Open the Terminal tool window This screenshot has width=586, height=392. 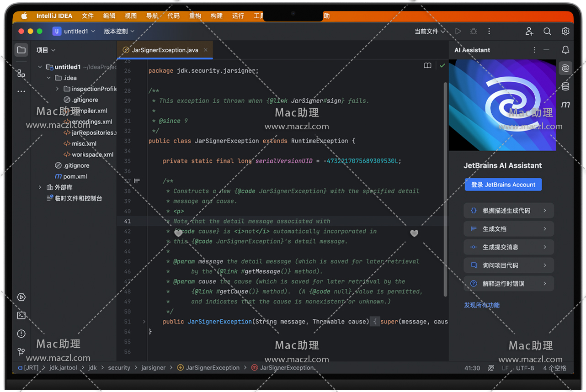point(21,315)
